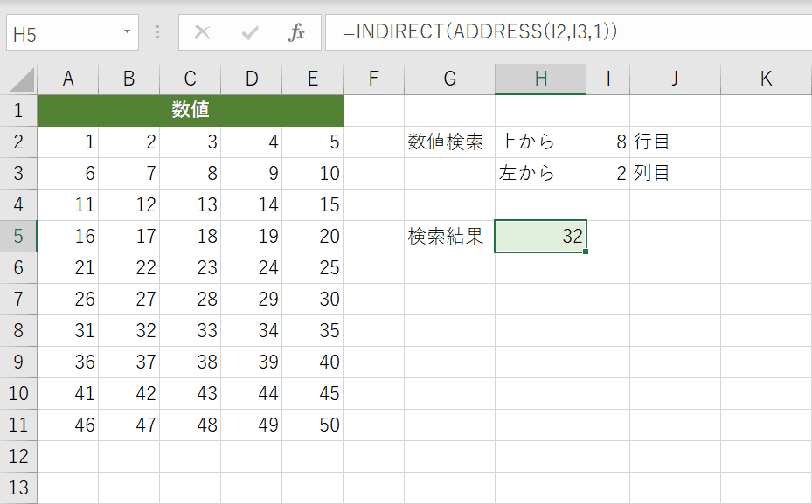Click cell A2 containing 1
The image size is (812, 504).
click(68, 142)
